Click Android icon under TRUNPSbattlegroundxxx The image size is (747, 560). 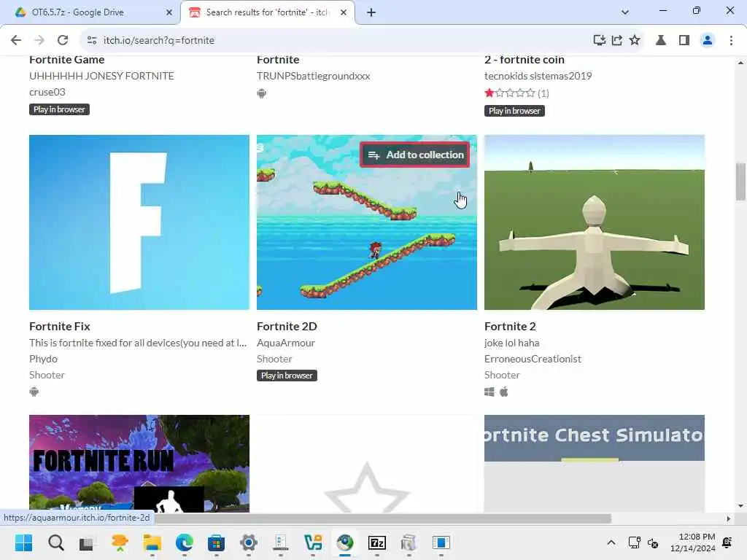point(262,93)
